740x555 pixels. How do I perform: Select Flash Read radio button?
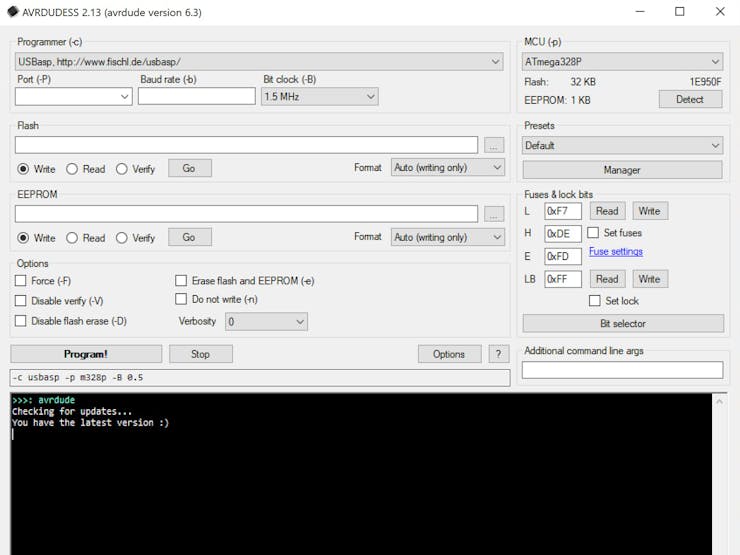[x=72, y=169]
